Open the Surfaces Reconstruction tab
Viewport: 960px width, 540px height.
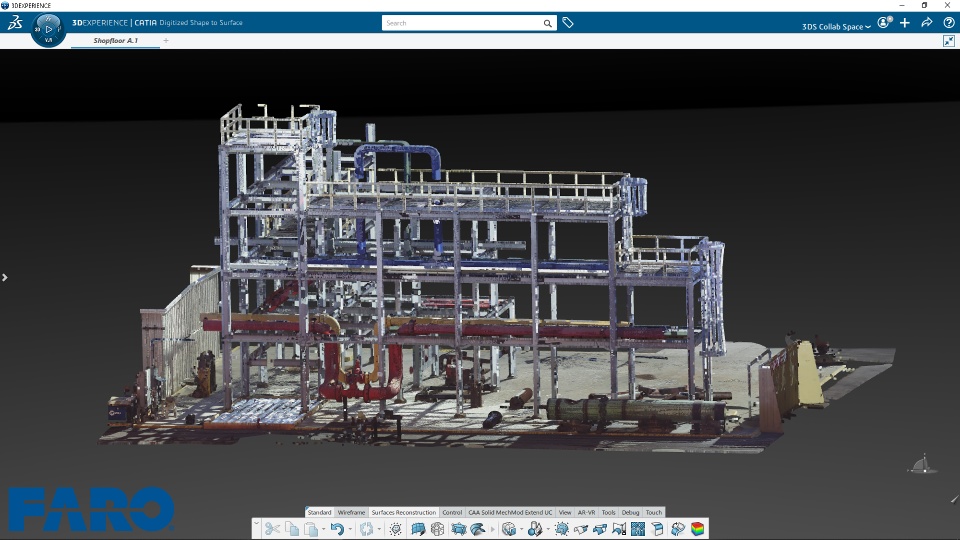[x=403, y=512]
